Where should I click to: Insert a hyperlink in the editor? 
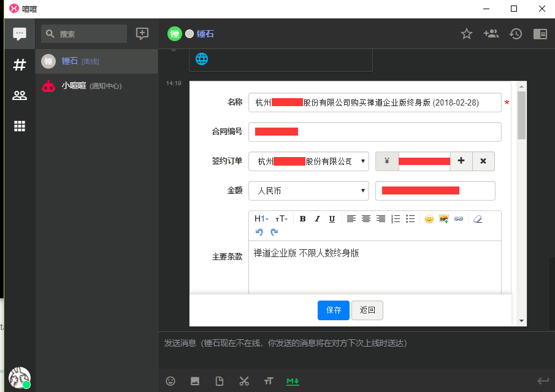point(458,219)
